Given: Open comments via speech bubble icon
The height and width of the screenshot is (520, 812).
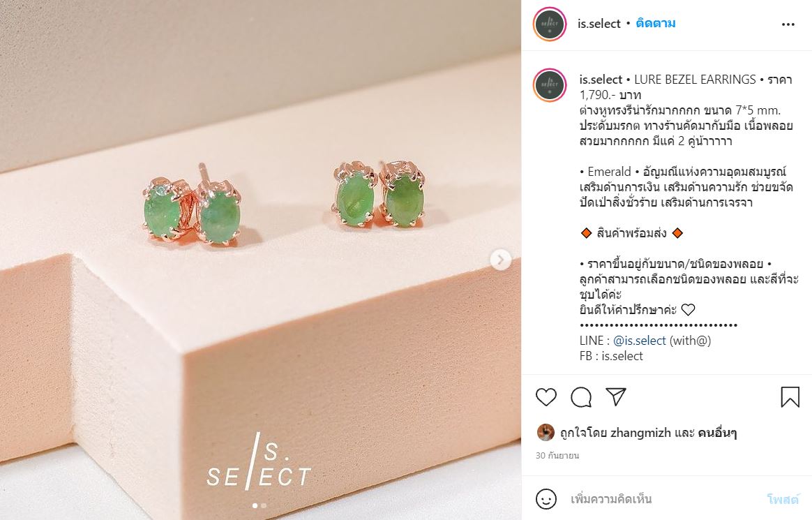Looking at the screenshot, I should pyautogui.click(x=581, y=397).
